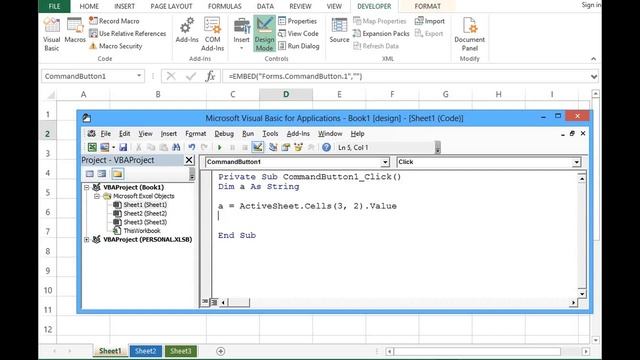Click View Microsoft Excel icon in VBA toolbar

(92, 147)
